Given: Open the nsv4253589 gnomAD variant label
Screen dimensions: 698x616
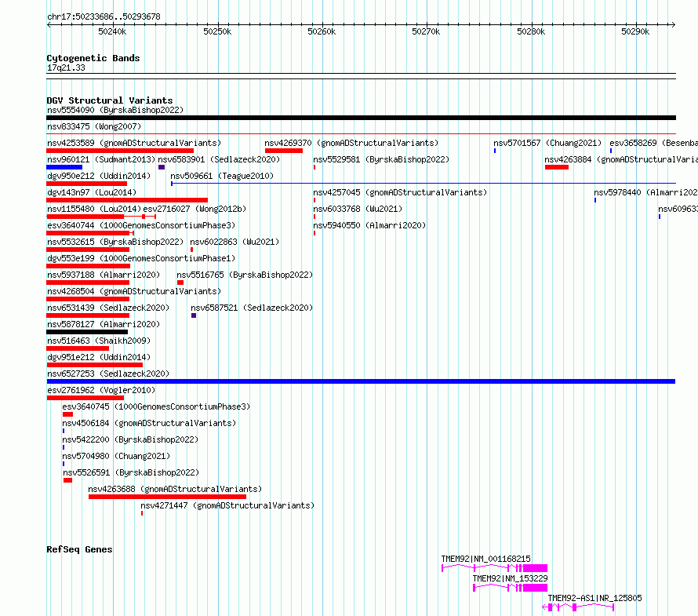Looking at the screenshot, I should click(134, 143).
